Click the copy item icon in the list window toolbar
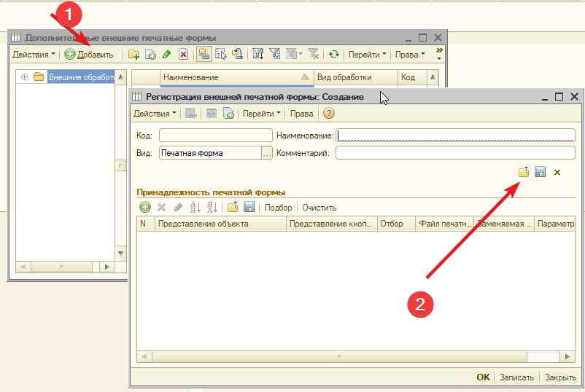 pyautogui.click(x=150, y=55)
